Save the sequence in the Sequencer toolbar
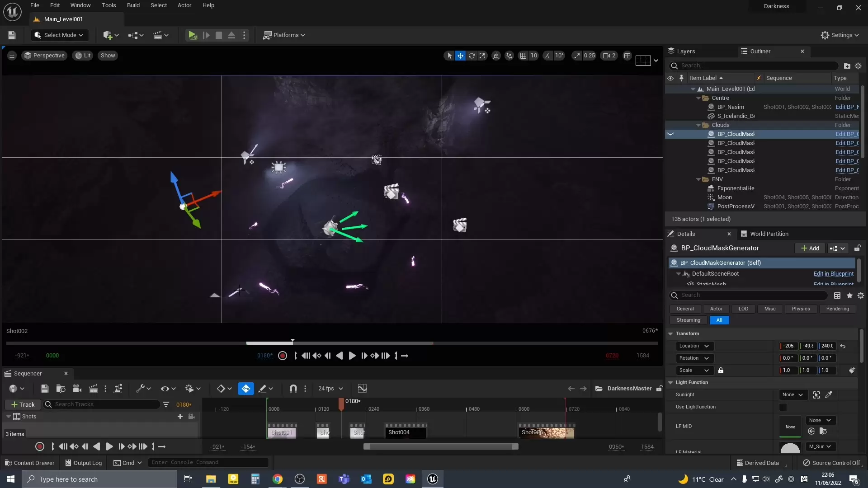 coord(44,389)
